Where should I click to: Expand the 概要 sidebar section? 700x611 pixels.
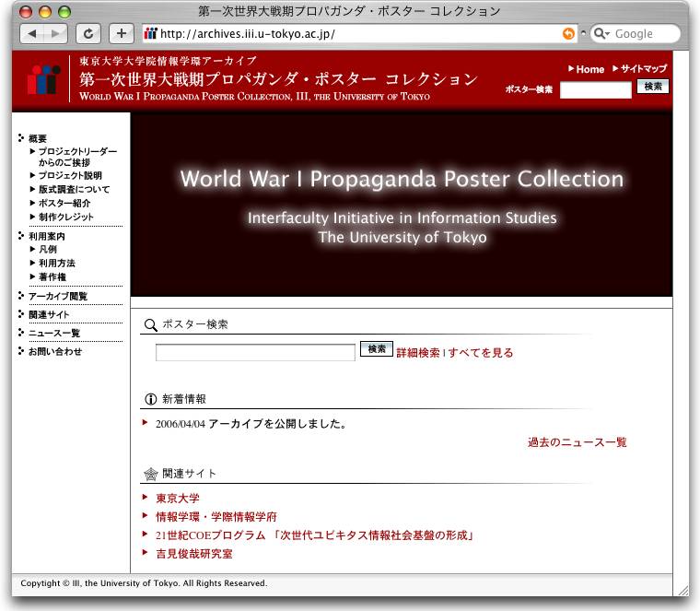click(37, 138)
